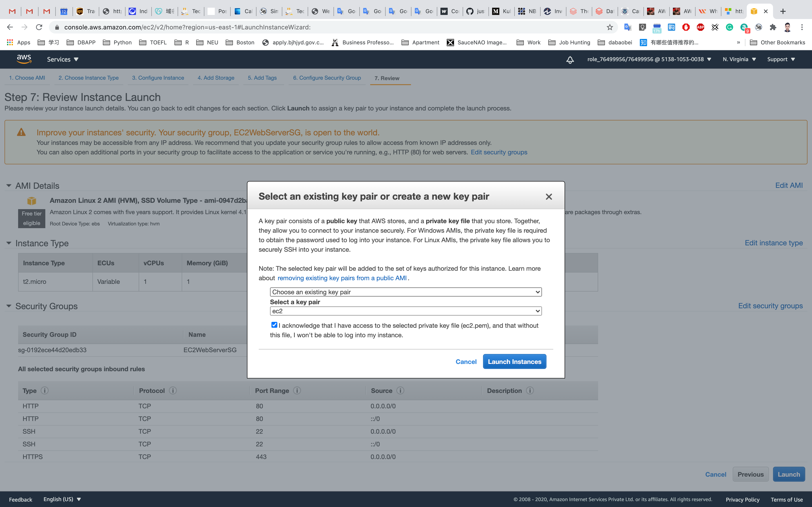Click info icon next to Port Range
Image resolution: width=812 pixels, height=507 pixels.
click(297, 391)
